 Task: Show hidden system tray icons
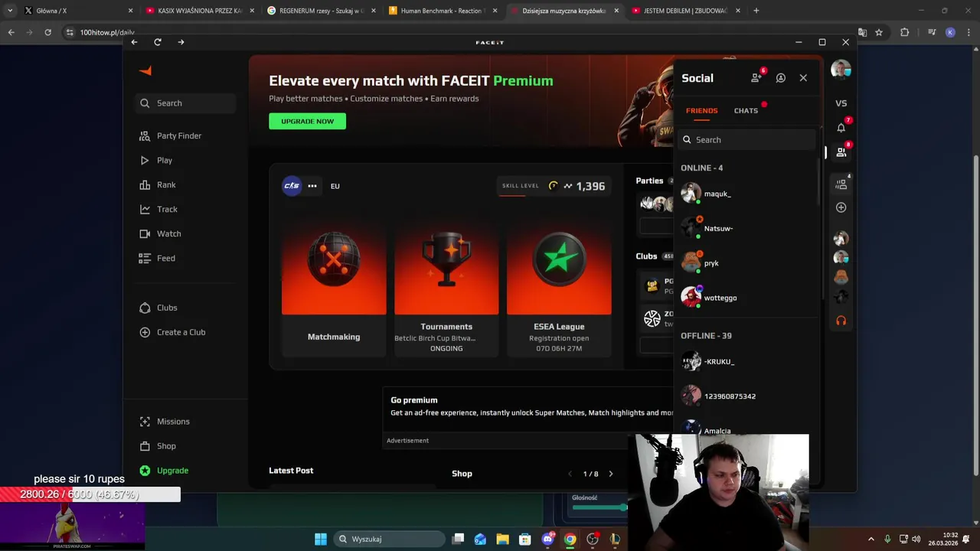point(871,539)
